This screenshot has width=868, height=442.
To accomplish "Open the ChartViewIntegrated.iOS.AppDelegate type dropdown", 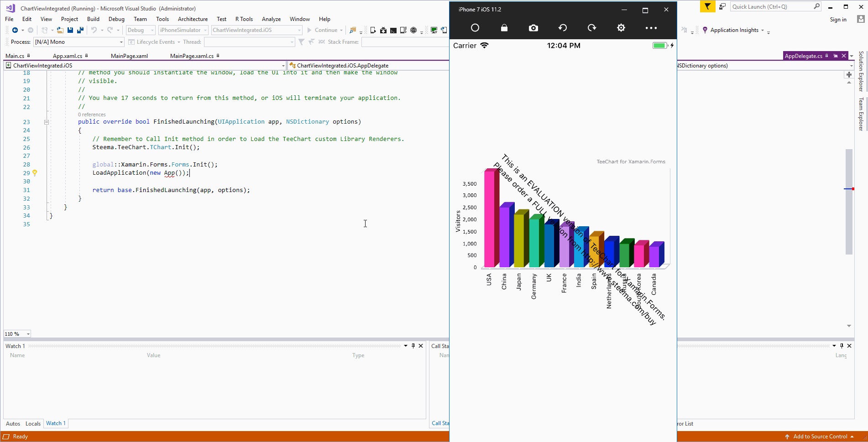I will pyautogui.click(x=369, y=66).
